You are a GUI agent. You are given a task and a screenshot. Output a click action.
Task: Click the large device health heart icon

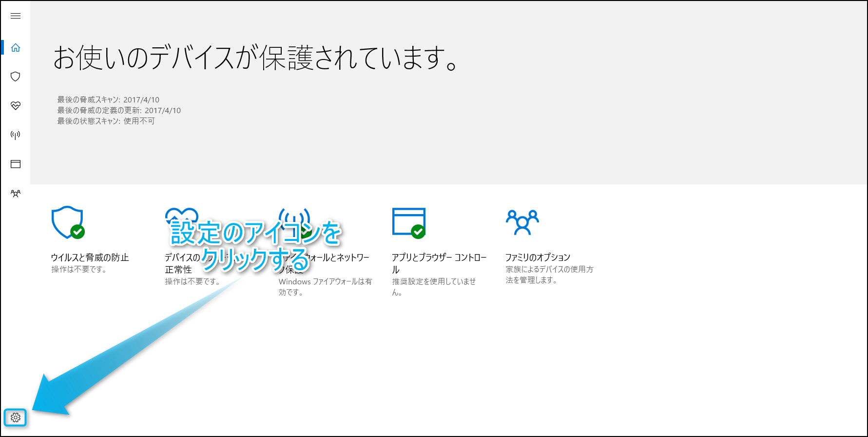pyautogui.click(x=181, y=215)
